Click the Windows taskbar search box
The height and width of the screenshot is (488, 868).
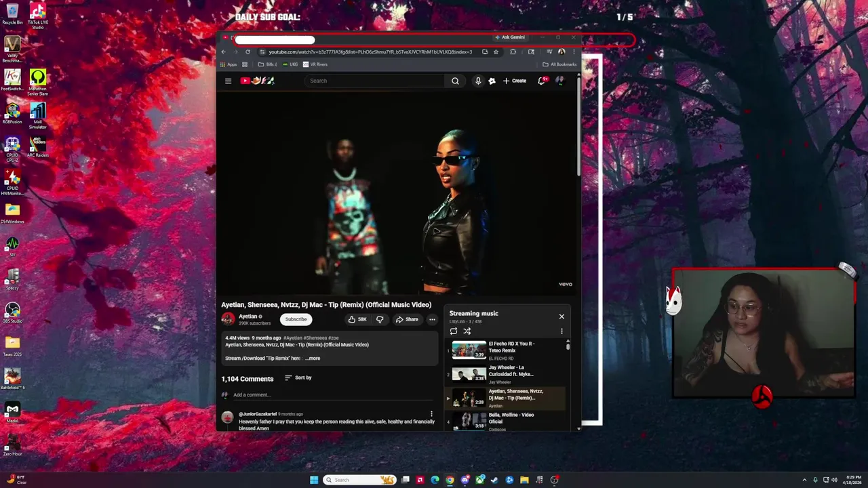coord(359,480)
